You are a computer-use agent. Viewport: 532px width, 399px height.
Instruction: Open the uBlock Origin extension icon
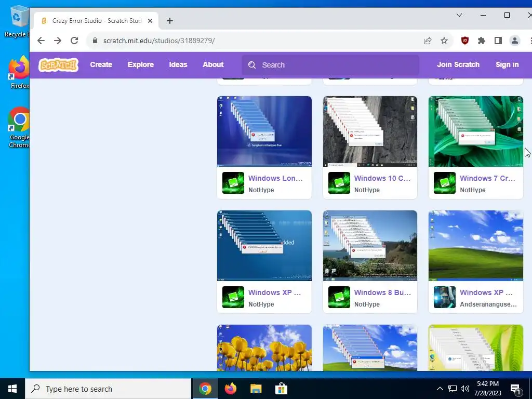coord(465,41)
